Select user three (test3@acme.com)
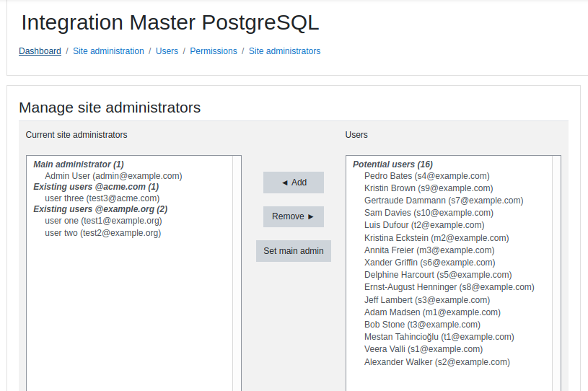The height and width of the screenshot is (391, 588). click(102, 198)
